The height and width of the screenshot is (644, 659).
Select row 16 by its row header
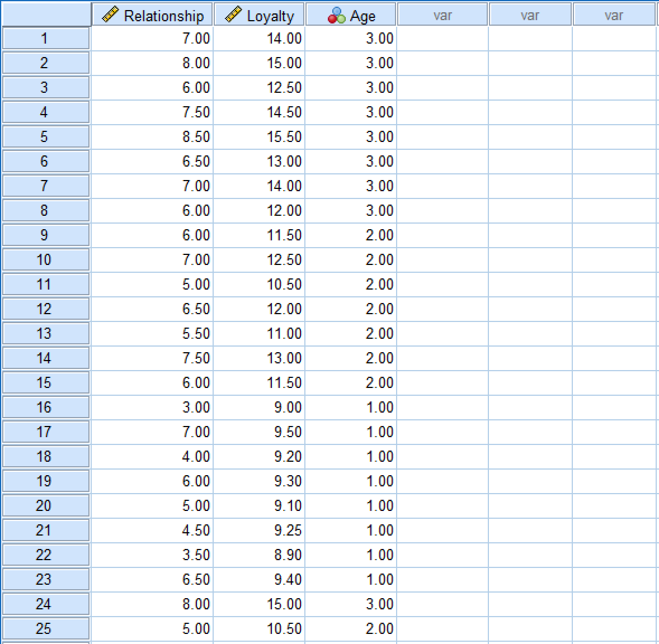[x=45, y=407]
